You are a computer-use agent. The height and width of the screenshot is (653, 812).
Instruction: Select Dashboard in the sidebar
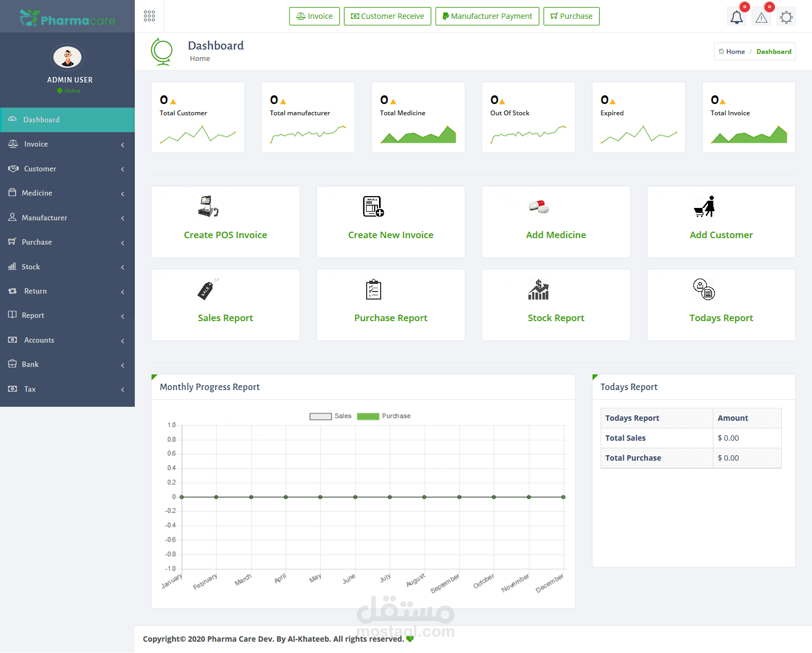[x=67, y=120]
